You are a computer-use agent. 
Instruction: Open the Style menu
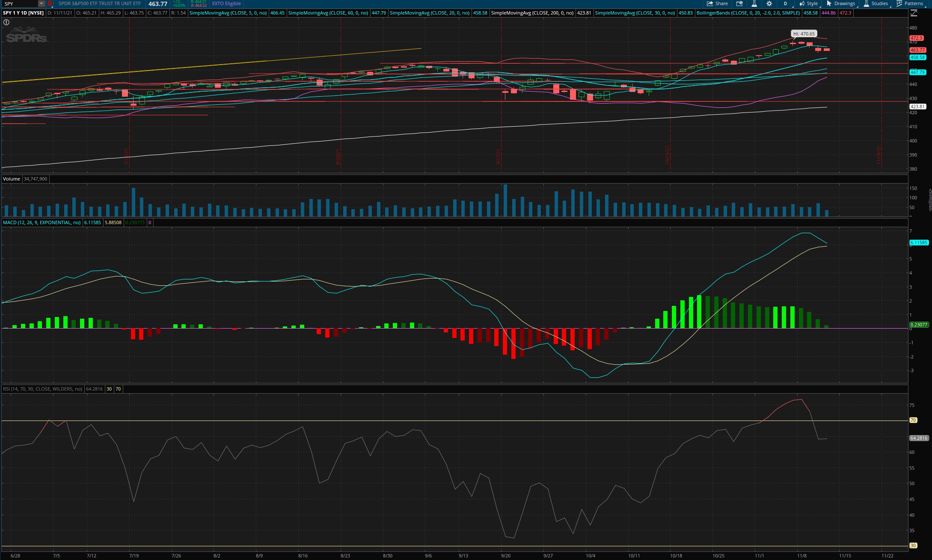click(x=808, y=3)
